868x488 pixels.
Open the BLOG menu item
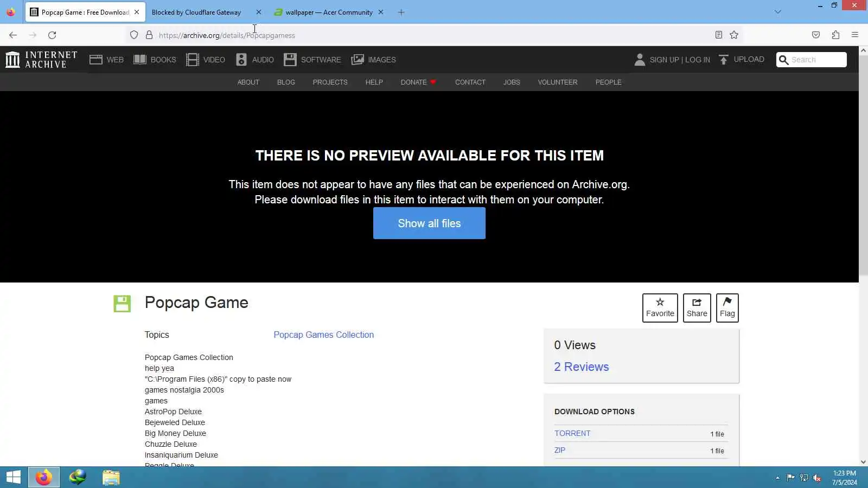tap(286, 82)
